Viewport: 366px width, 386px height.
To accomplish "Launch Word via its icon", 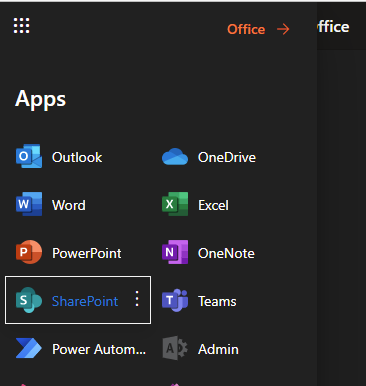I will (x=29, y=204).
